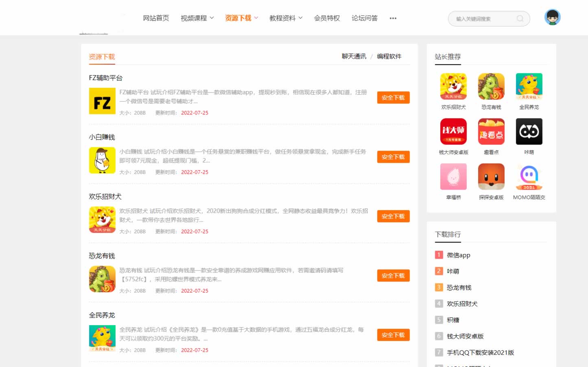Open the MOMO陌陌交 app icon
The width and height of the screenshot is (588, 367).
529,177
